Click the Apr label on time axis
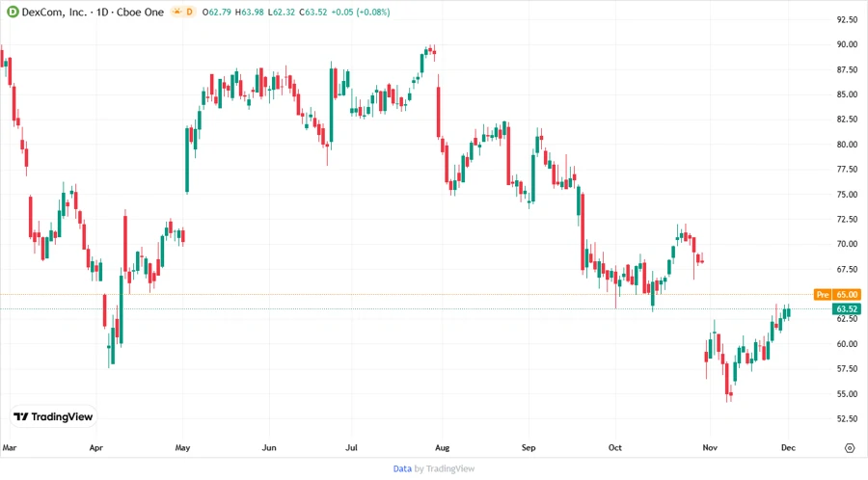Viewport: 868px width, 480px height. coord(95,447)
